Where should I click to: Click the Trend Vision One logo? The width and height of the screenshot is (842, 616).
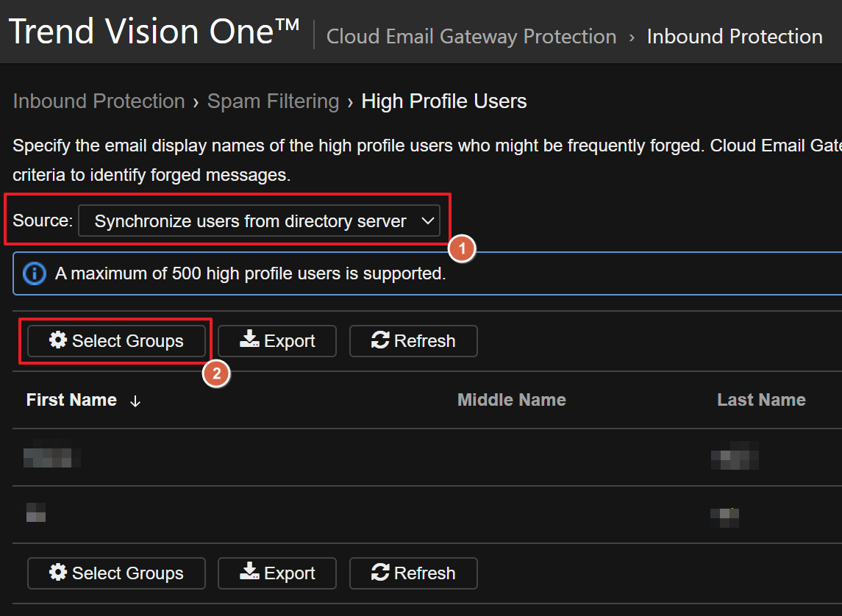[153, 32]
